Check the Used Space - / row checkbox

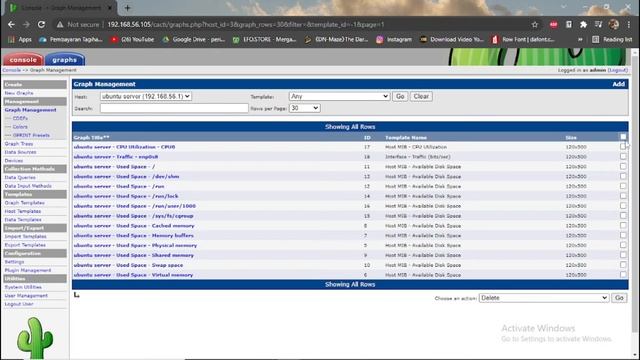[623, 166]
